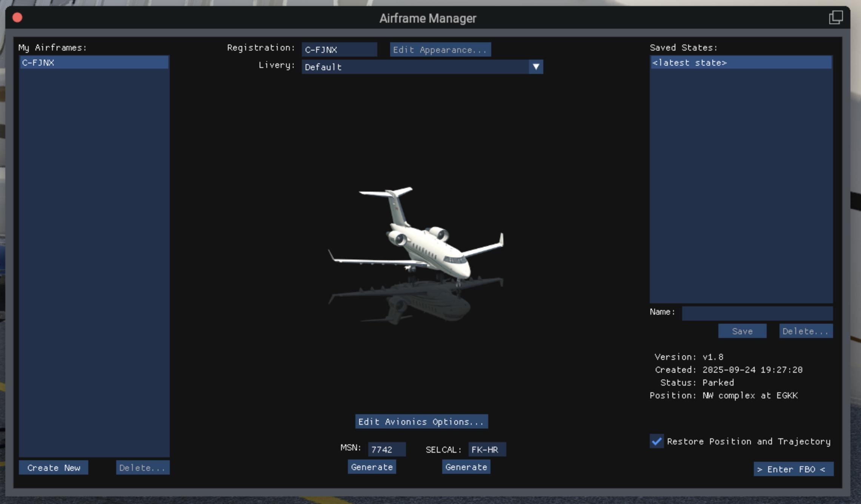Click Delete button under Saved States
This screenshot has height=504, width=861.
click(x=806, y=331)
